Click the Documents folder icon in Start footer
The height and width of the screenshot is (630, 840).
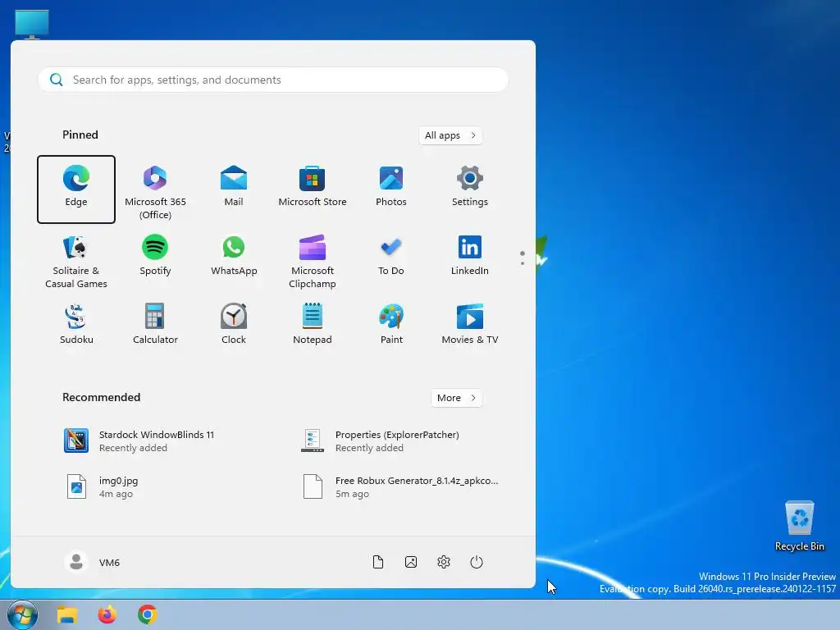(378, 562)
